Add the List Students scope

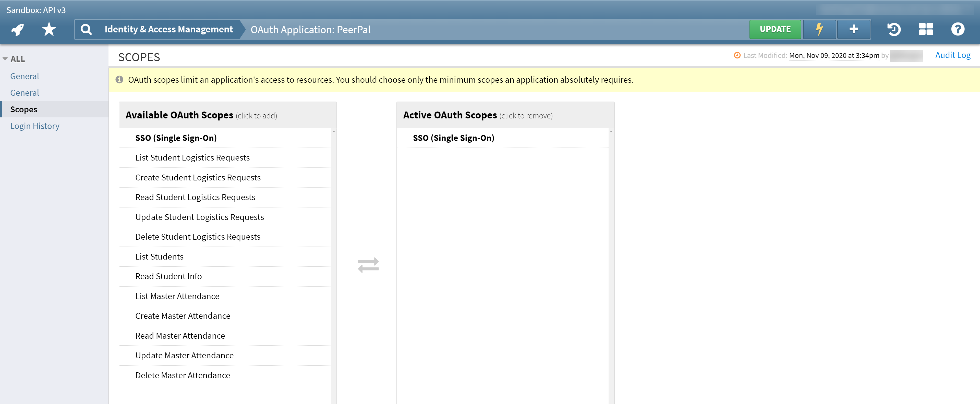[159, 256]
